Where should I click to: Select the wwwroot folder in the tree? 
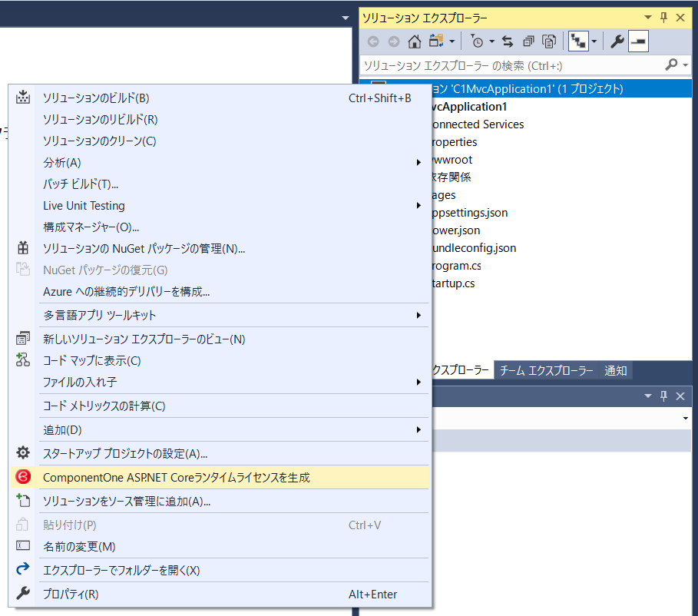tap(452, 160)
